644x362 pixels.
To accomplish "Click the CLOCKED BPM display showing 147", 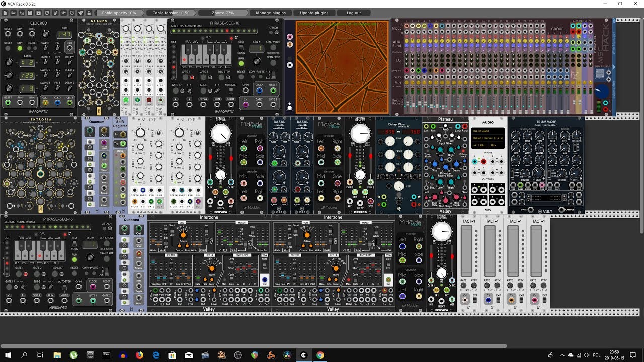I will tap(64, 34).
